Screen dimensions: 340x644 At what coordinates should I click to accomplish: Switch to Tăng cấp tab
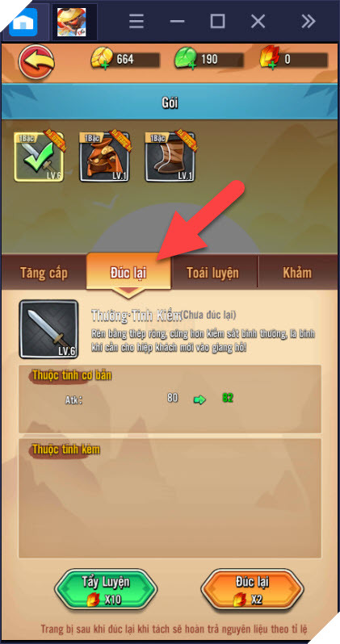click(44, 273)
